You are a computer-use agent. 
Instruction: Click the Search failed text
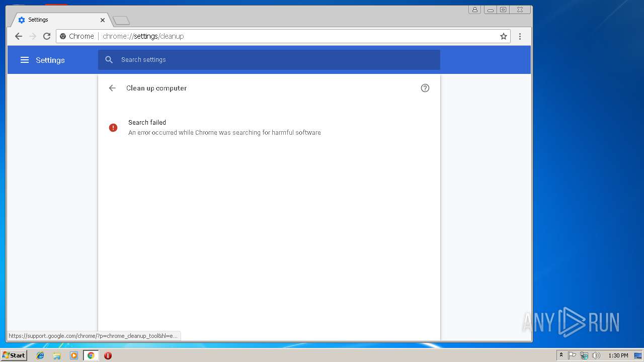click(x=147, y=122)
